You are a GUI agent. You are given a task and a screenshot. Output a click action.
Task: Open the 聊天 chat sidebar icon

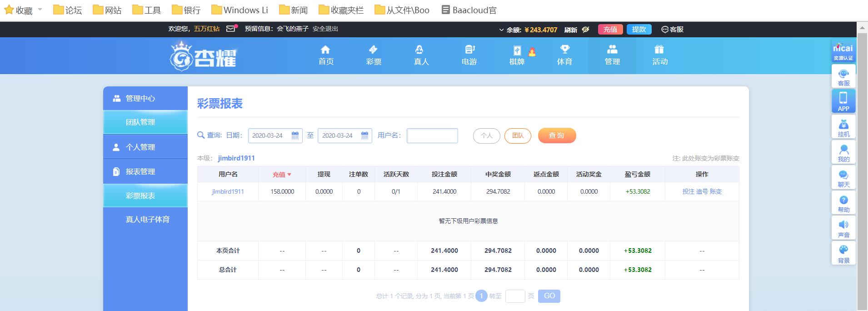coord(843,178)
